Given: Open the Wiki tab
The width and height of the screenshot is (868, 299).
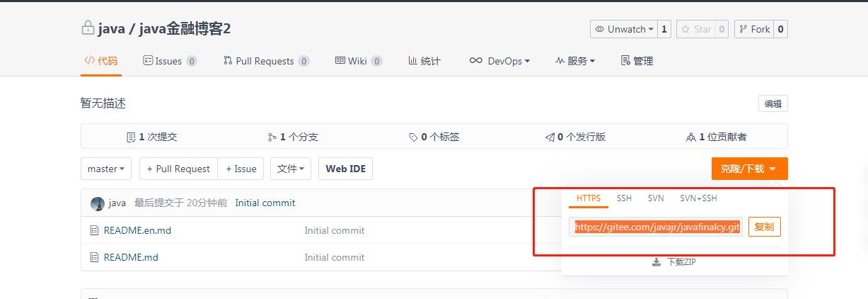Looking at the screenshot, I should (359, 61).
